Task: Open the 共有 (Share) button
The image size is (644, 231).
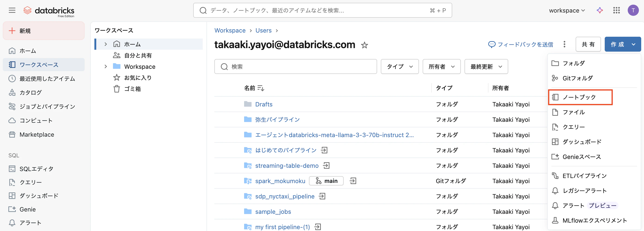Action: pos(588,44)
